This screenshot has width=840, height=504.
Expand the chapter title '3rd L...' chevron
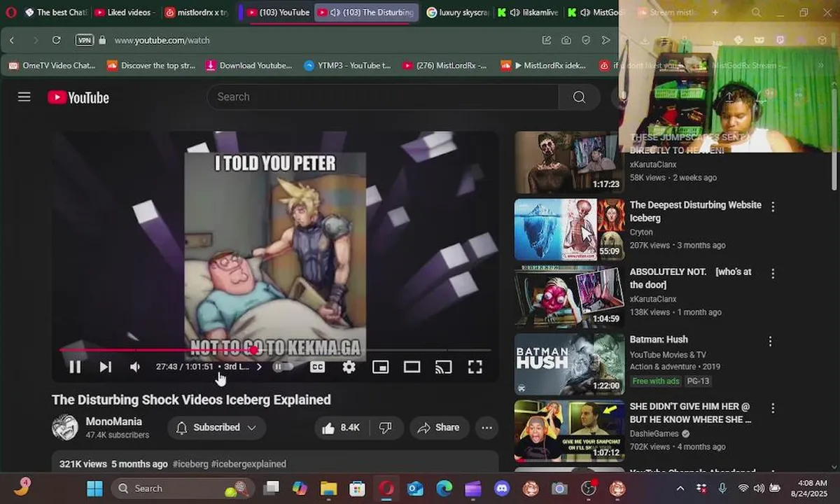point(259,367)
